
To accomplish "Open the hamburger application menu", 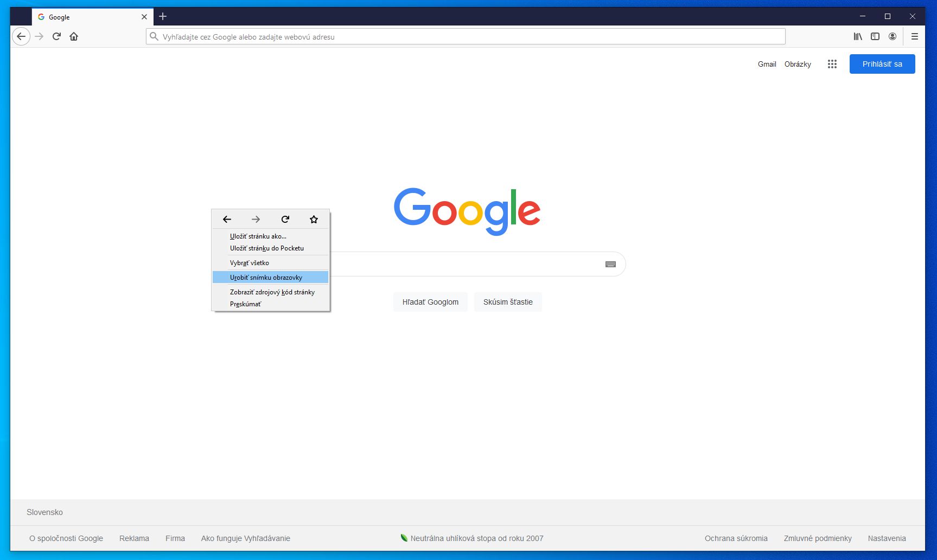I will (915, 36).
